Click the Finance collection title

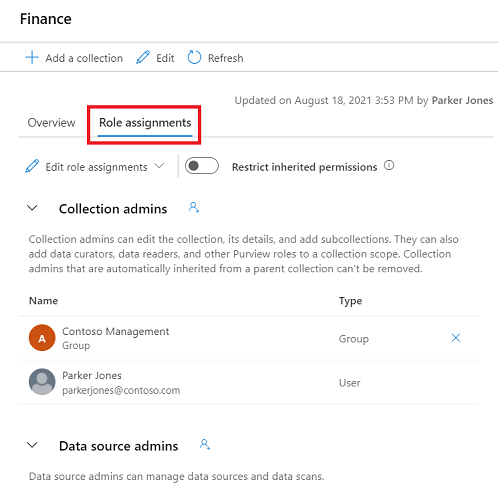coord(46,19)
